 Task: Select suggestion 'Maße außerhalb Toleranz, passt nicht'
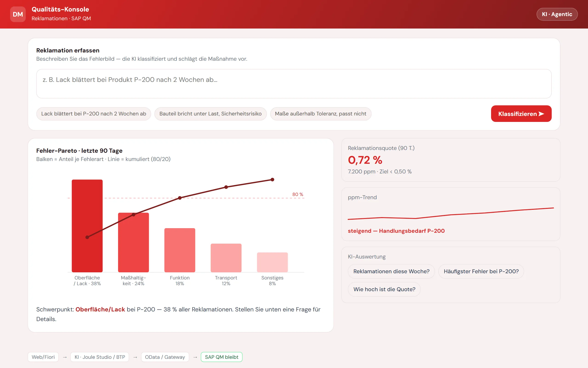pos(320,114)
